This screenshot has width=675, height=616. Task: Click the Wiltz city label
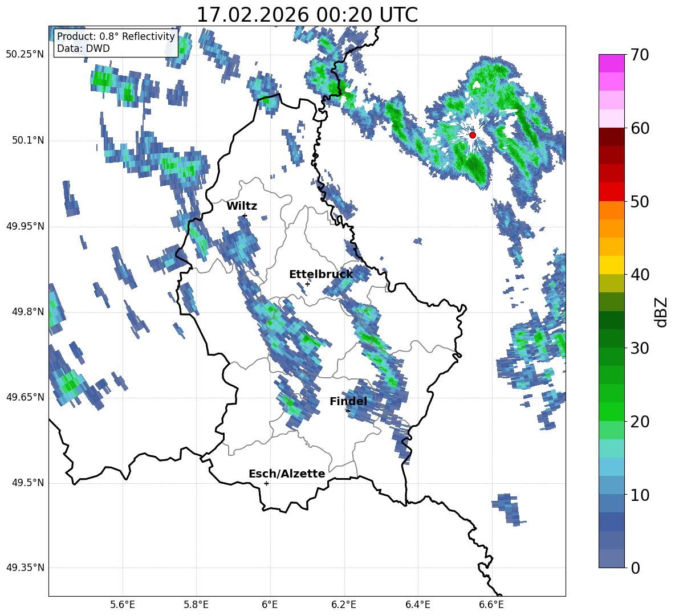tap(242, 206)
